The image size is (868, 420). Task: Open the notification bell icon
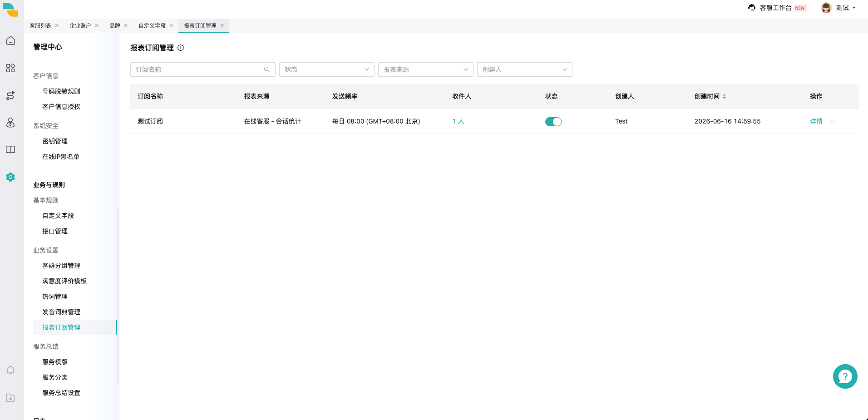click(x=10, y=371)
